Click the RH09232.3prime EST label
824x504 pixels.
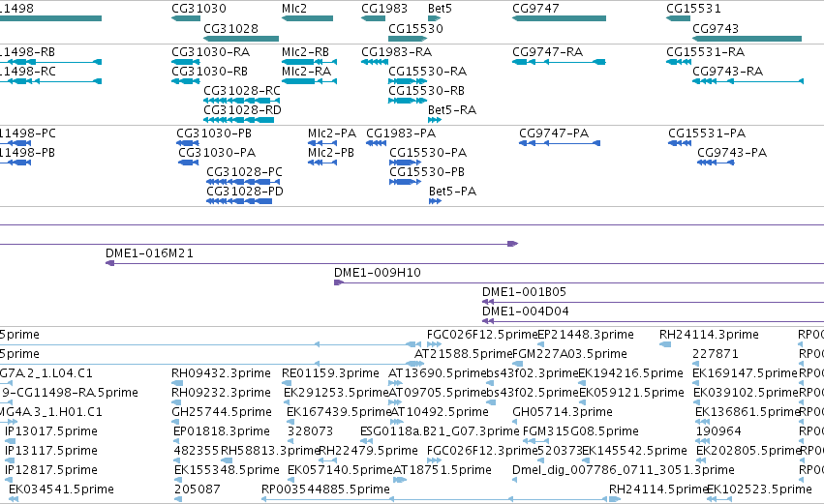pos(221,393)
